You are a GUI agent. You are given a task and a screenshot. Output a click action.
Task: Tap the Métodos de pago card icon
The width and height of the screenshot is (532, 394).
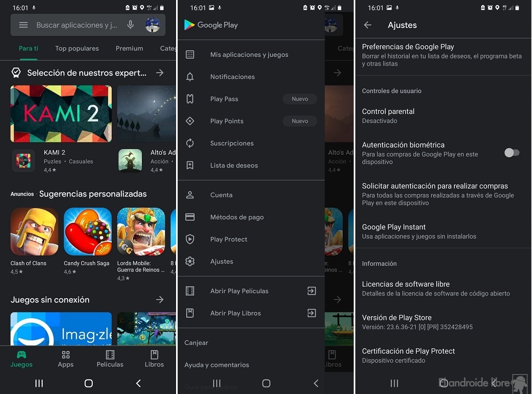(190, 217)
